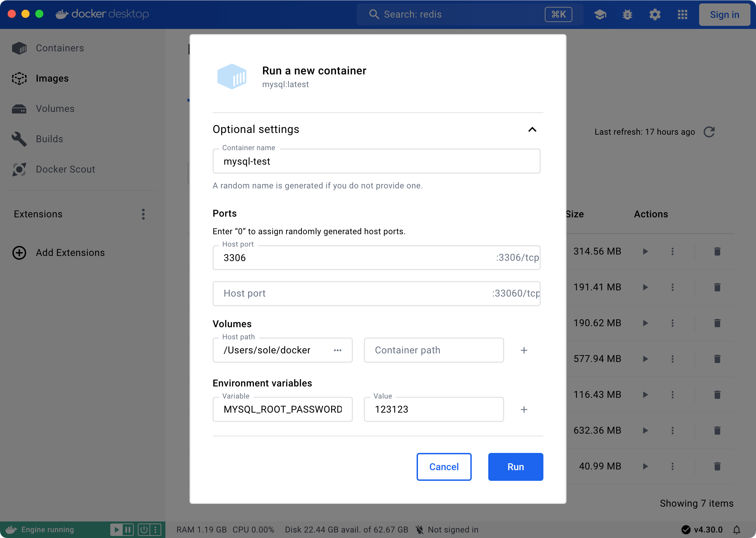Open more actions for 314.56 MB image
The width and height of the screenshot is (756, 538).
[x=673, y=251]
